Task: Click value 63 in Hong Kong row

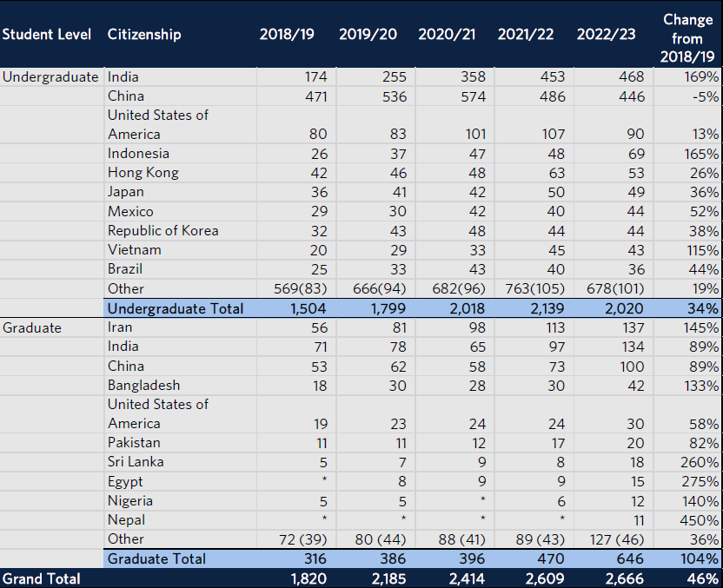Action: click(556, 173)
